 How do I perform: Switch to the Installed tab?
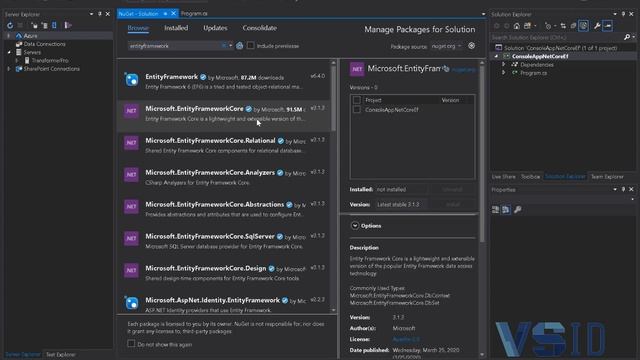point(176,28)
